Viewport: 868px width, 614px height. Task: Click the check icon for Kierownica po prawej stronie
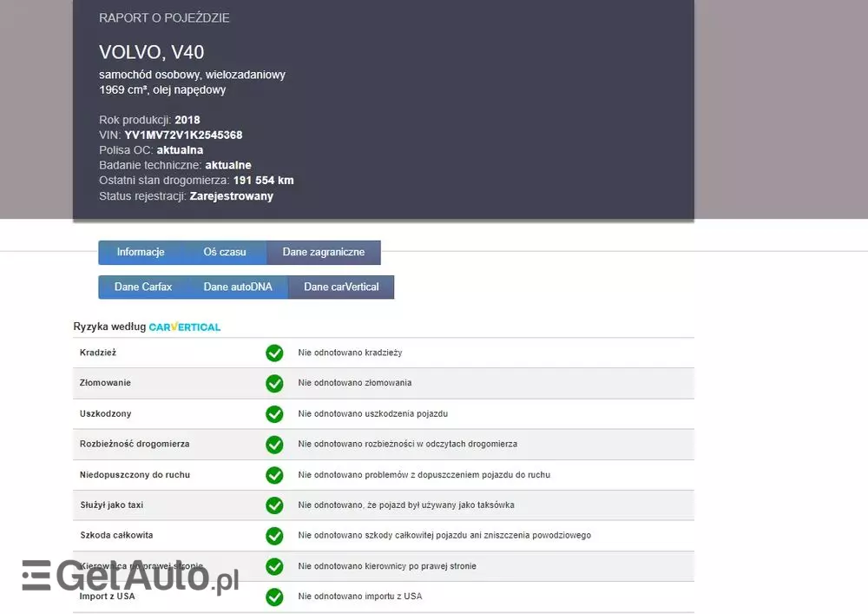click(x=274, y=566)
